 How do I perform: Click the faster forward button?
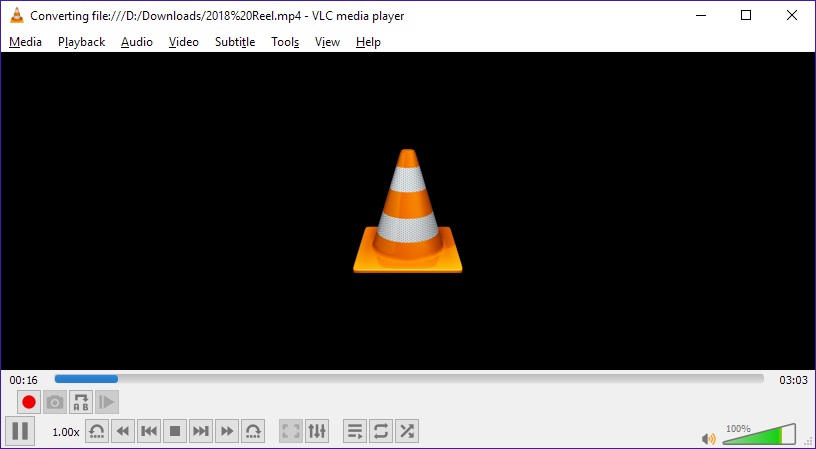point(227,431)
